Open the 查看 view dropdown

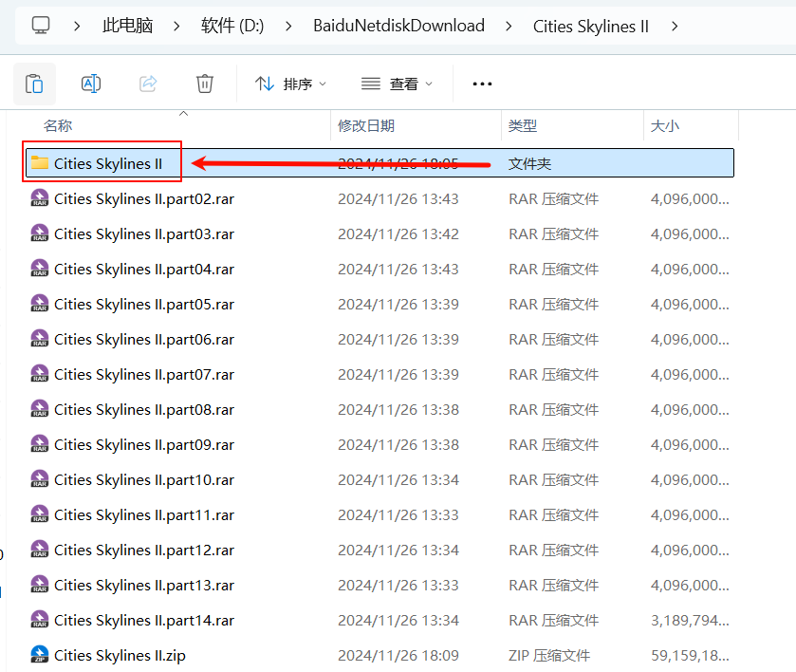pyautogui.click(x=397, y=84)
